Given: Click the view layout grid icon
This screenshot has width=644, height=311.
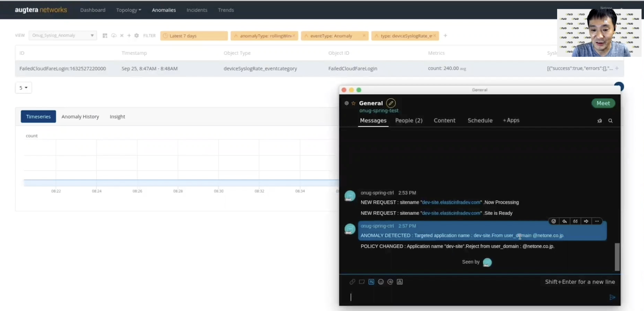Looking at the screenshot, I should coord(105,35).
